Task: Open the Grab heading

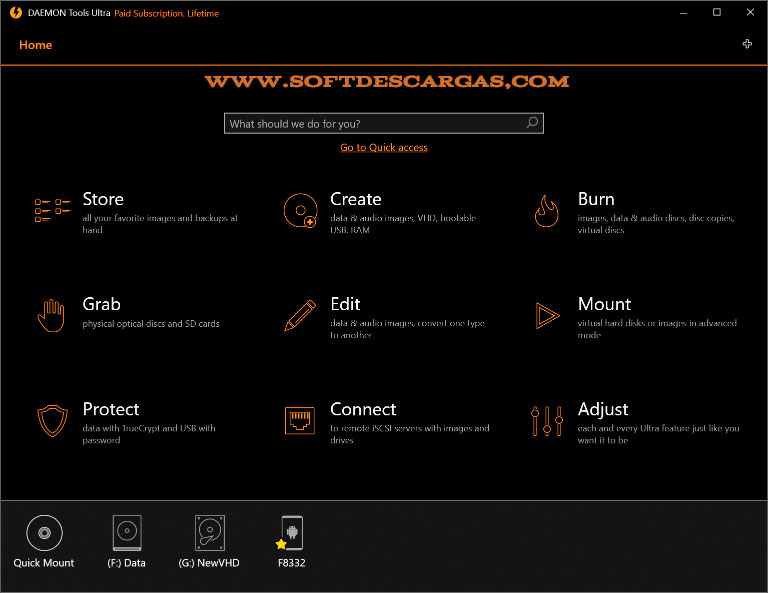Action: [101, 304]
